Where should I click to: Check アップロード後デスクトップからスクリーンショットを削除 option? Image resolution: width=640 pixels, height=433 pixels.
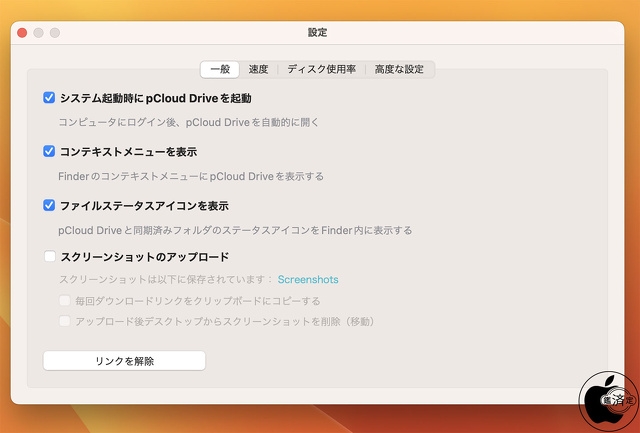pyautogui.click(x=65, y=321)
